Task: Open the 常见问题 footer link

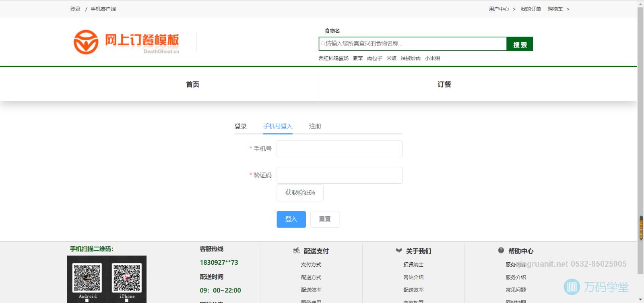Action: pos(516,290)
